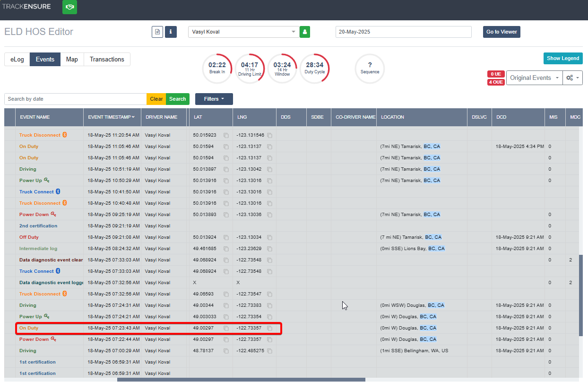Screen dimensions: 588x382
Task: Open the Filters dropdown
Action: click(214, 99)
